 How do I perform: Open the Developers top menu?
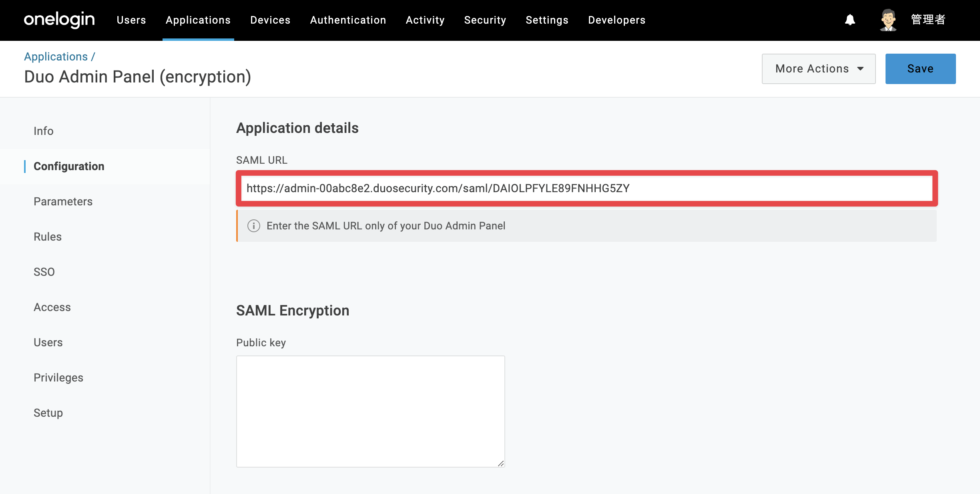coord(617,20)
